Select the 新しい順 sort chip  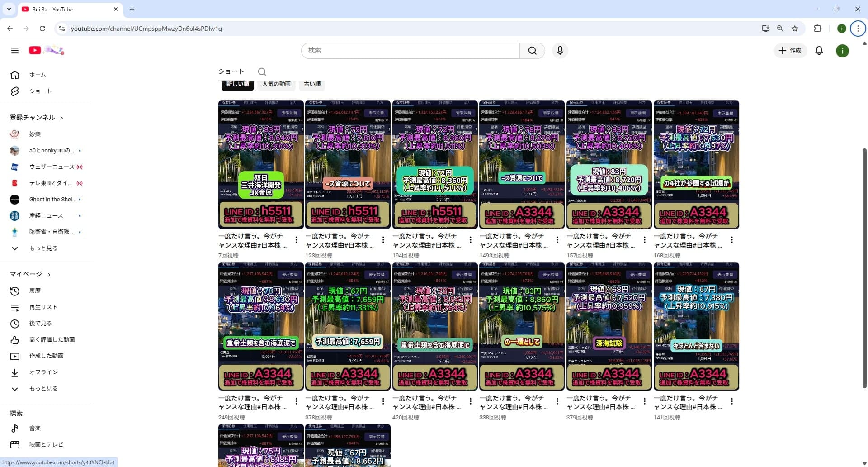238,84
